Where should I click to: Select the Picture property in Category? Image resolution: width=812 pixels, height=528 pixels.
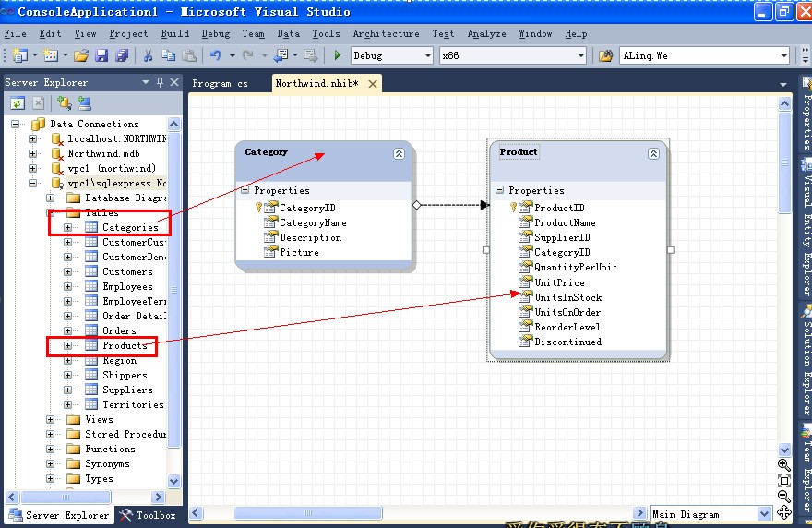(x=299, y=252)
